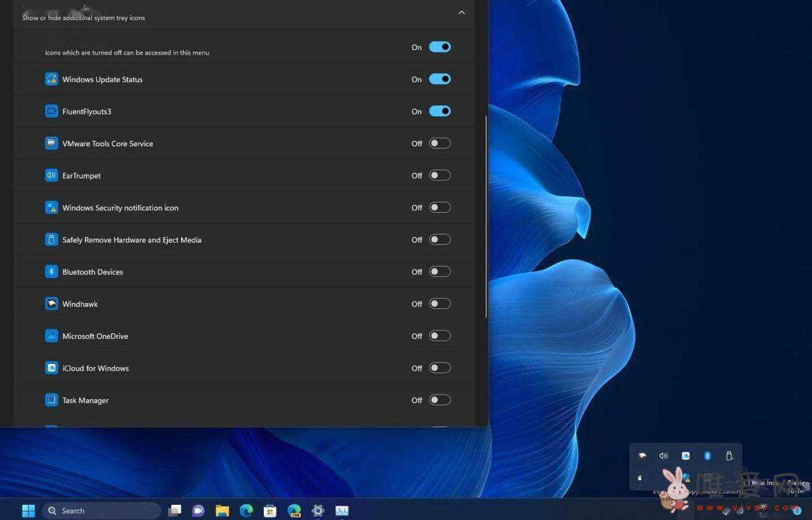Switch on Safely Remove Hardware toggle
Screen dimensions: 812x520
tap(440, 239)
